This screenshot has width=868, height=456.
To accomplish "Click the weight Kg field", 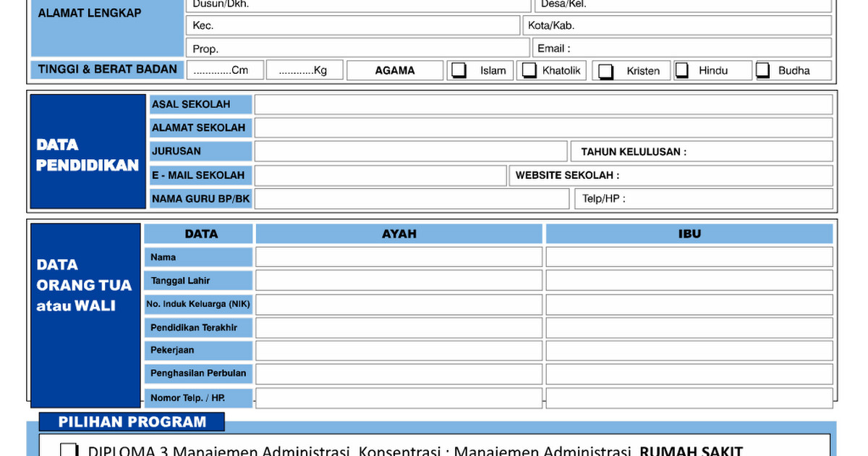I will point(305,70).
